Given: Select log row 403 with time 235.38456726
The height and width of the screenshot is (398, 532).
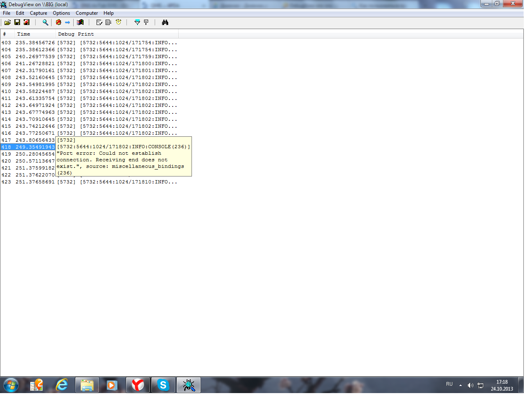Looking at the screenshot, I should click(90, 43).
